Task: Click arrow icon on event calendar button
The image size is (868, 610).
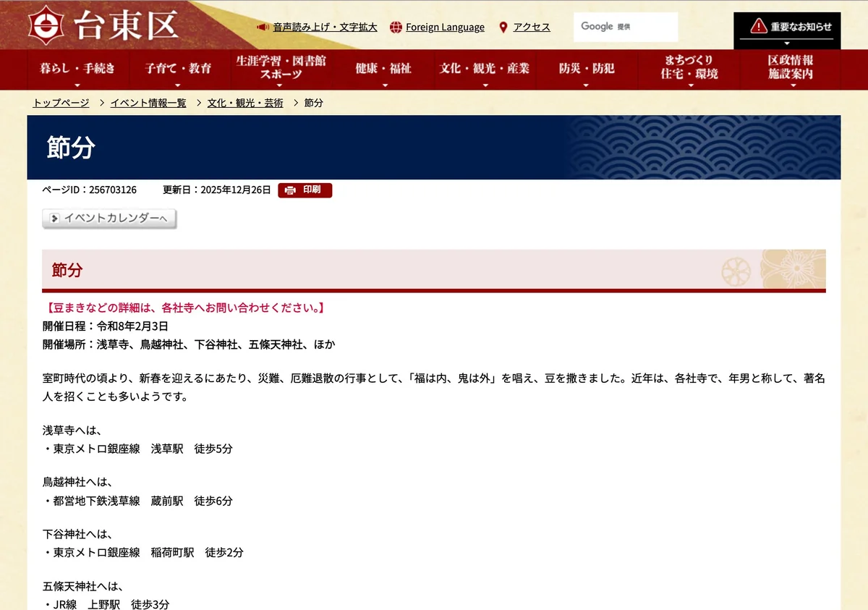Action: pos(54,218)
